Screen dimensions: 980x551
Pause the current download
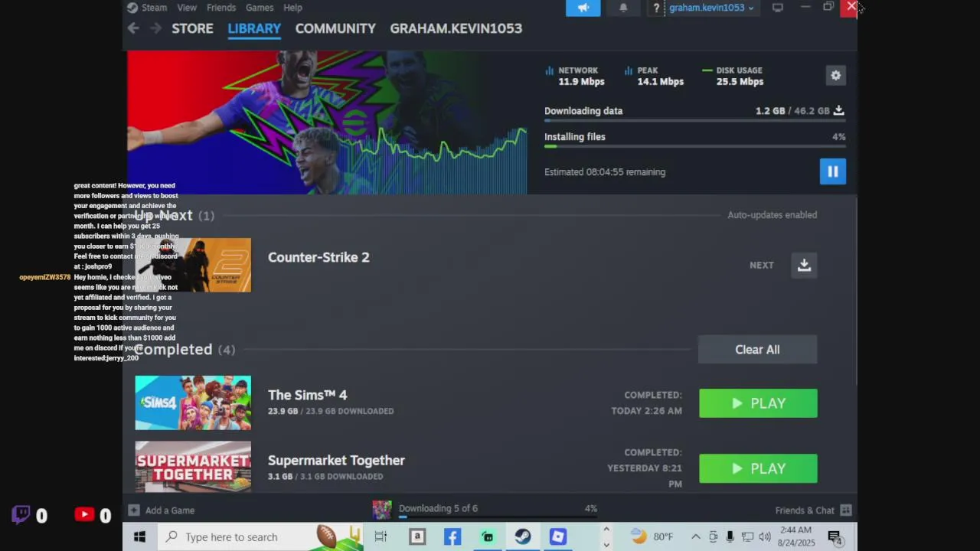[x=832, y=171]
